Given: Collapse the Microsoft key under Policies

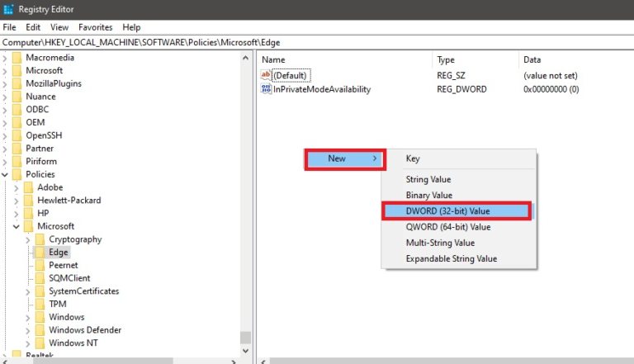Looking at the screenshot, I should coord(17,226).
